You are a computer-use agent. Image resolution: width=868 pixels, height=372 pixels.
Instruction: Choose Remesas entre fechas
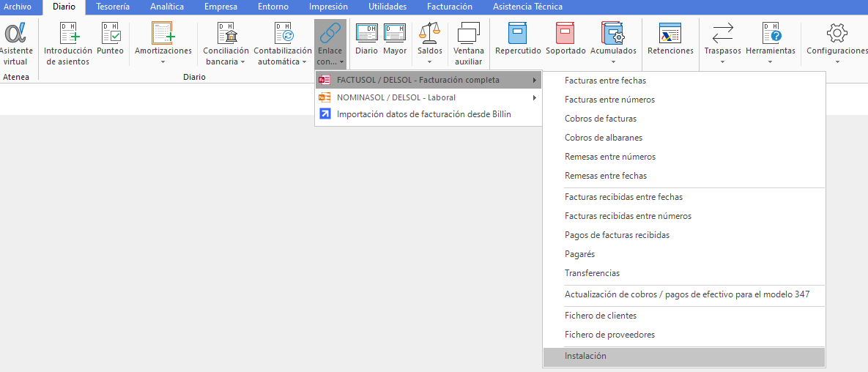point(684,176)
